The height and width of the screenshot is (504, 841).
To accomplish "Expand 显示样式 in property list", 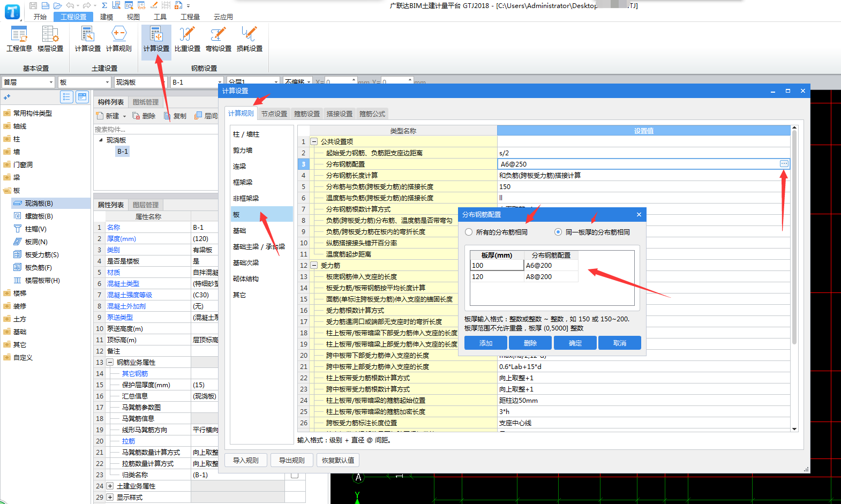I will click(110, 497).
